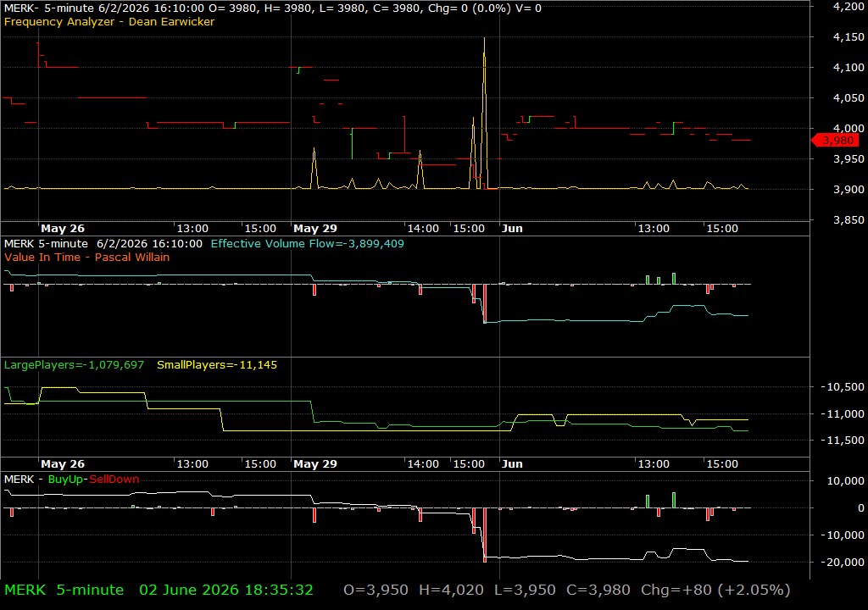Click the -11,500 players scale label
Image resolution: width=868 pixels, height=610 pixels.
pyautogui.click(x=843, y=440)
